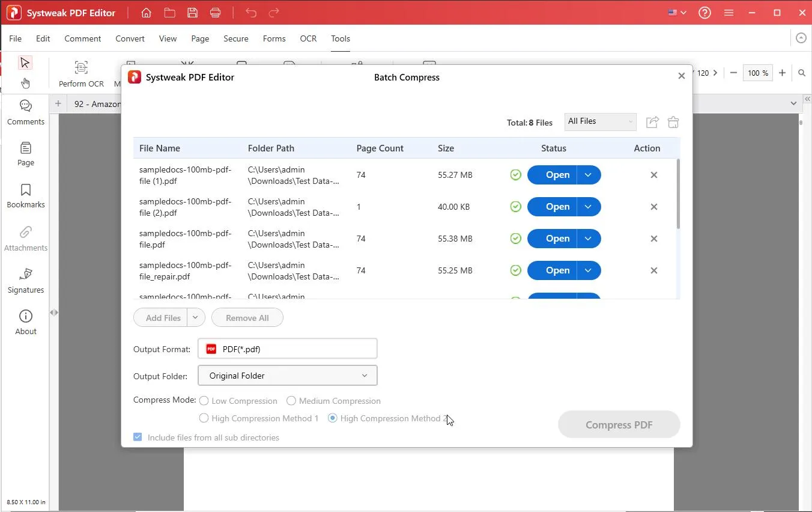
Task: Click the file list vertical scrollbar
Action: click(x=678, y=194)
